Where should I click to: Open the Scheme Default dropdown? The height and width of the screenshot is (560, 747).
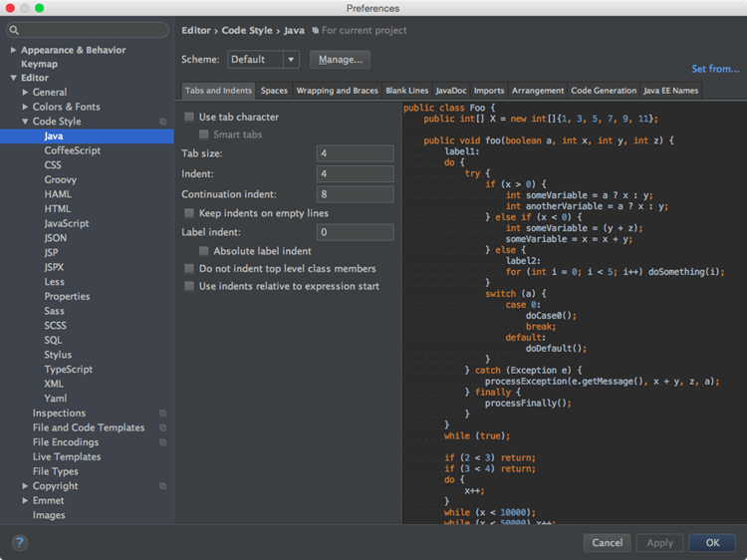click(264, 60)
